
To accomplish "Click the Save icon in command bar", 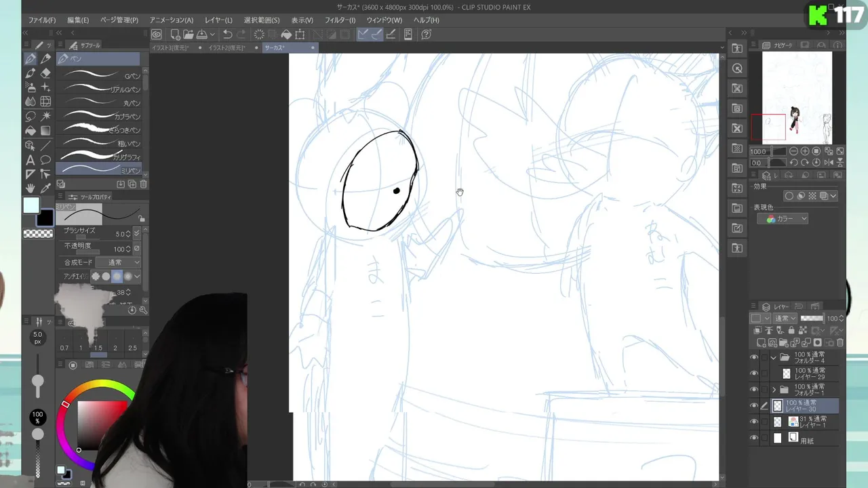I will [x=201, y=34].
